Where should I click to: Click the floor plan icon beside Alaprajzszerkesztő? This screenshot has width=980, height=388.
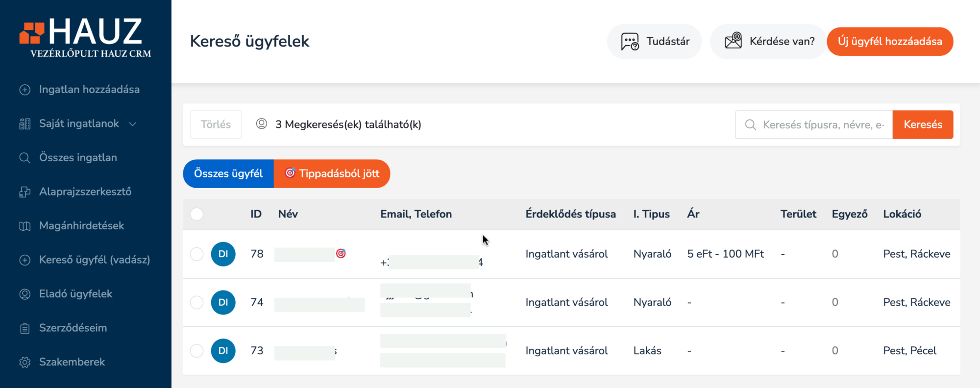click(x=24, y=192)
